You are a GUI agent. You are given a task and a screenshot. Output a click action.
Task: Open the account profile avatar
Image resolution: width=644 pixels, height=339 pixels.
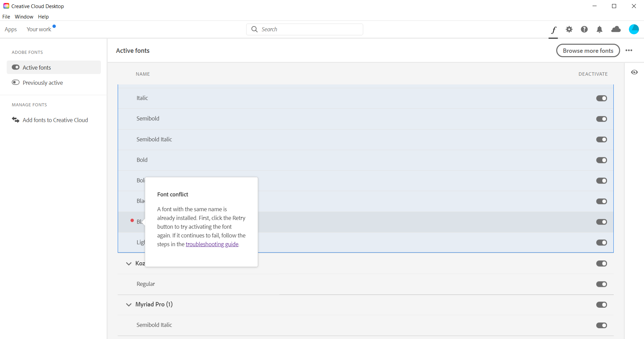(634, 29)
